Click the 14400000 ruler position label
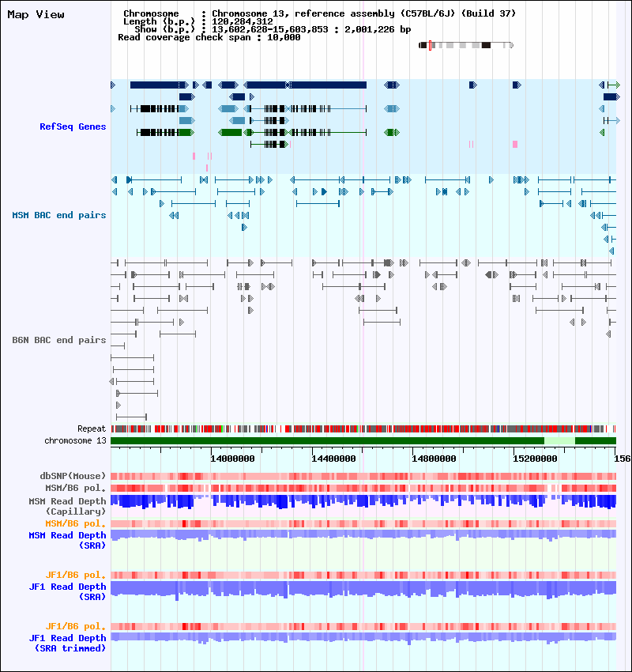This screenshot has width=632, height=672. coord(333,459)
